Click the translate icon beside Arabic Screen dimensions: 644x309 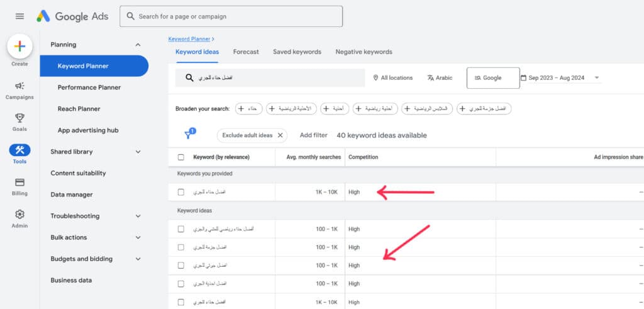pos(430,77)
